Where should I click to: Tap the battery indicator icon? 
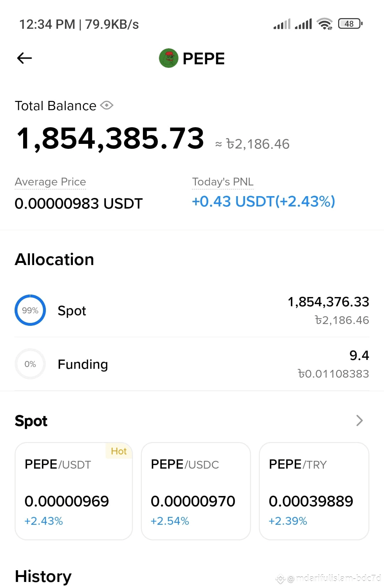(350, 24)
